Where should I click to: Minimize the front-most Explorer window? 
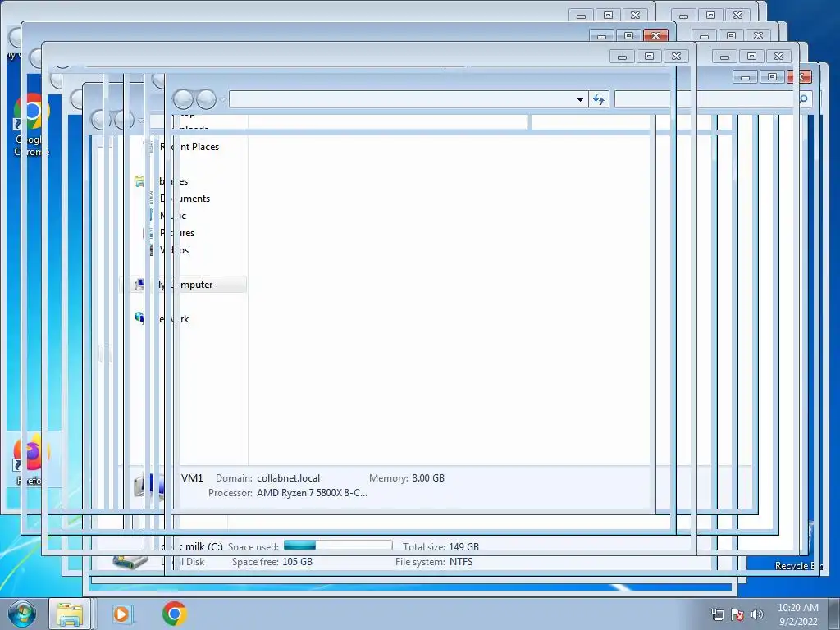(x=745, y=77)
